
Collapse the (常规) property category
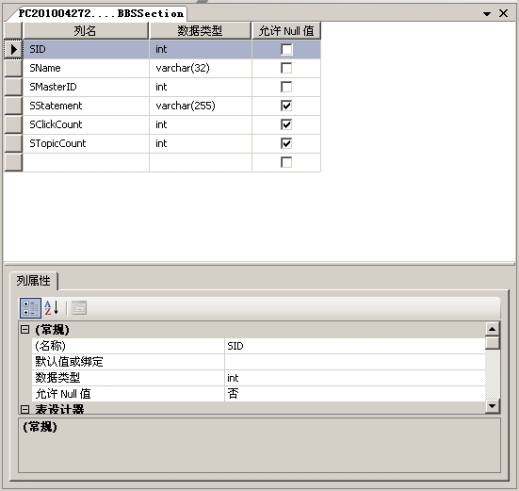click(x=25, y=329)
